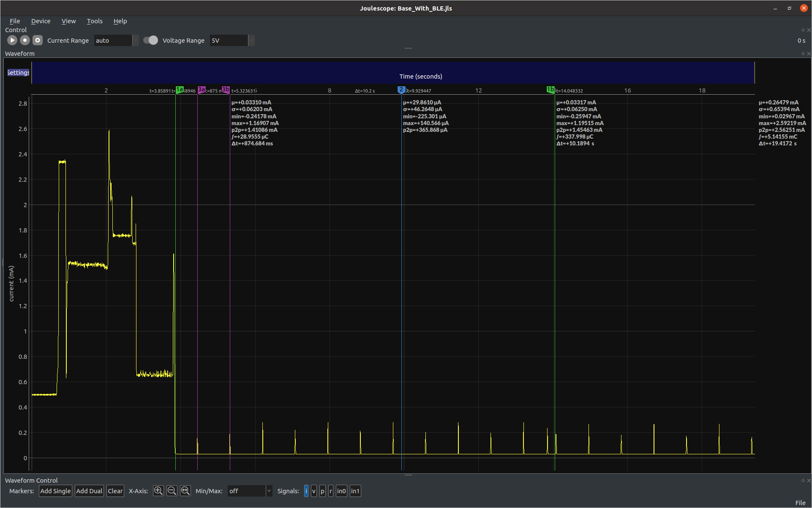Click the float icon on the Waveform panel
The width and height of the screenshot is (812, 508).
(x=802, y=54)
